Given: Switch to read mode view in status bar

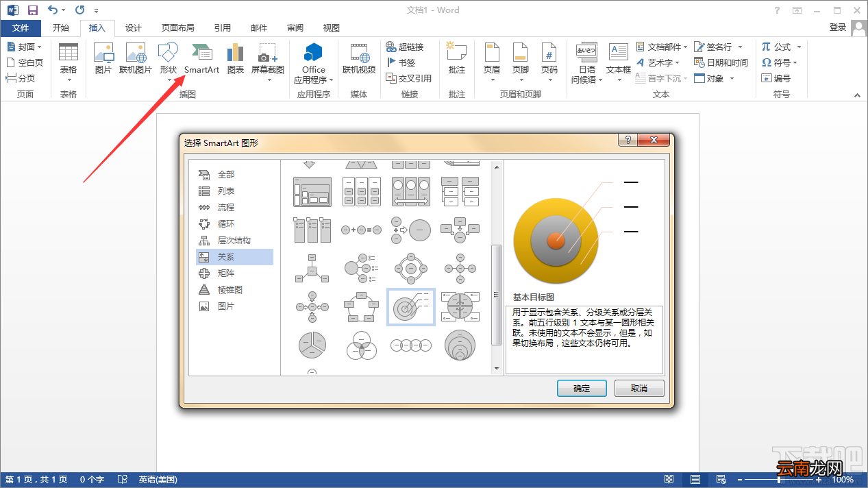Looking at the screenshot, I should [669, 480].
